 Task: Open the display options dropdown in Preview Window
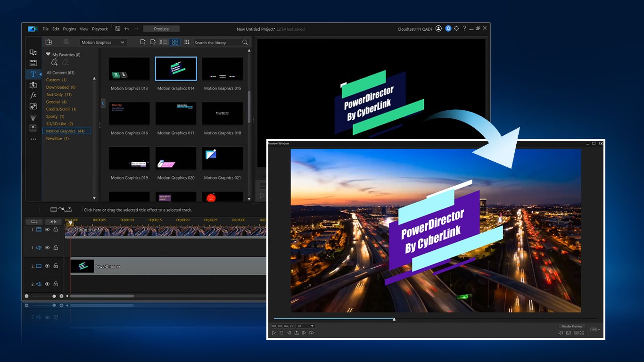(595, 329)
